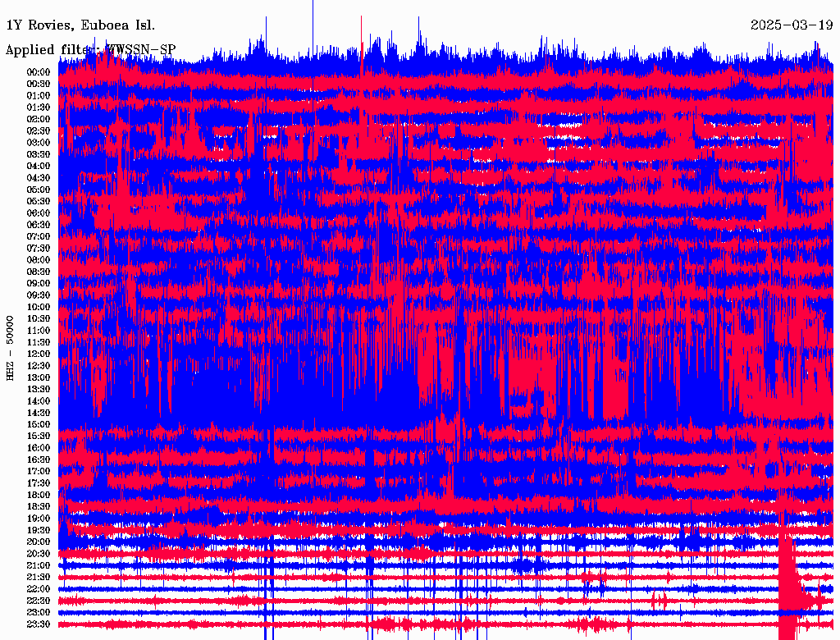Click the 08:00 time row label
Image resolution: width=840 pixels, height=640 pixels.
pyautogui.click(x=39, y=260)
